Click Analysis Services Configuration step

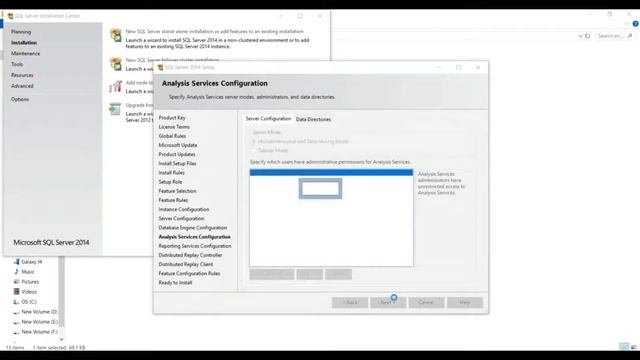coord(194,237)
